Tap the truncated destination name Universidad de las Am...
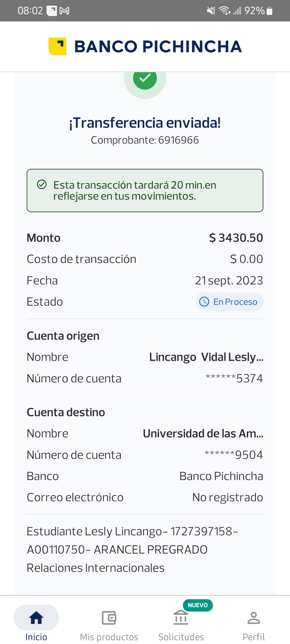The height and width of the screenshot is (644, 290). click(x=203, y=434)
